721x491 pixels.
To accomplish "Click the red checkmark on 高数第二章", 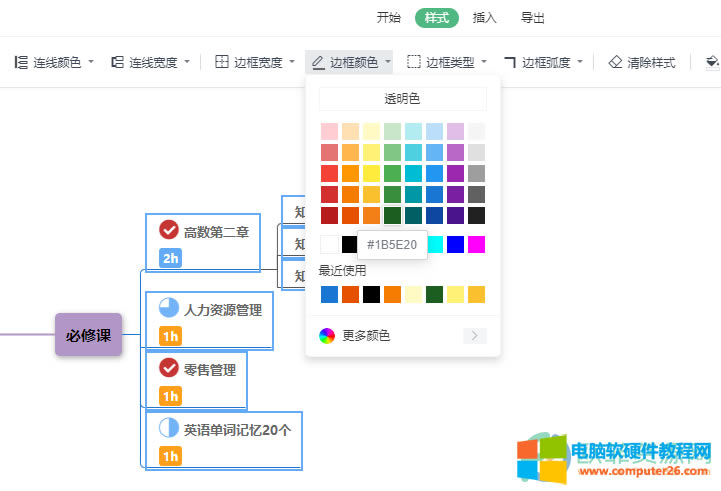I will 169,229.
